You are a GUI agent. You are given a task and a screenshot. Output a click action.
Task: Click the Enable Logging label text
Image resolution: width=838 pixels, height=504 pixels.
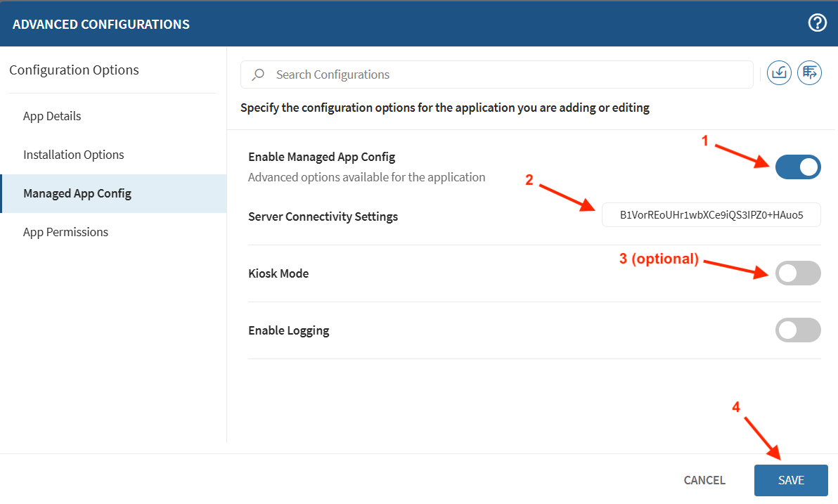[288, 330]
